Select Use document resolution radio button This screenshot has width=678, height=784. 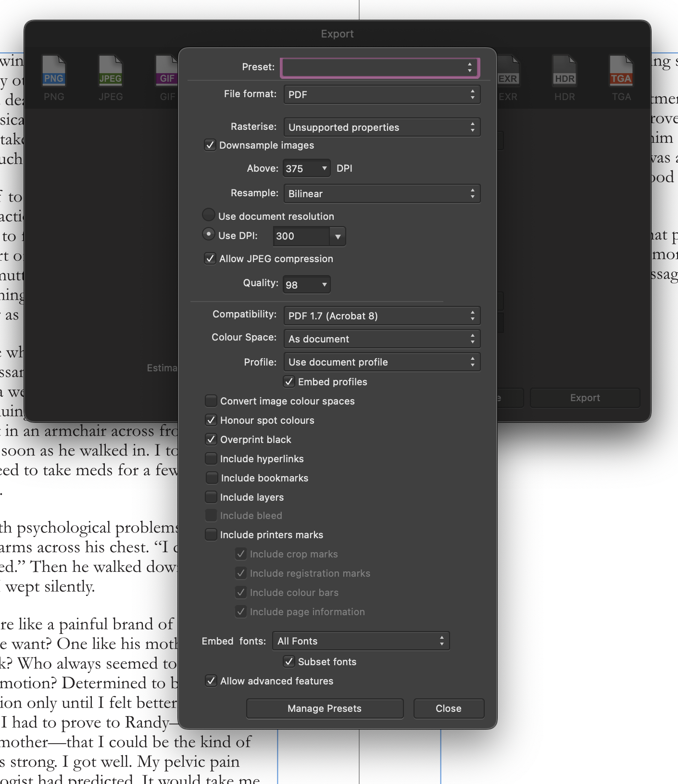click(x=209, y=215)
